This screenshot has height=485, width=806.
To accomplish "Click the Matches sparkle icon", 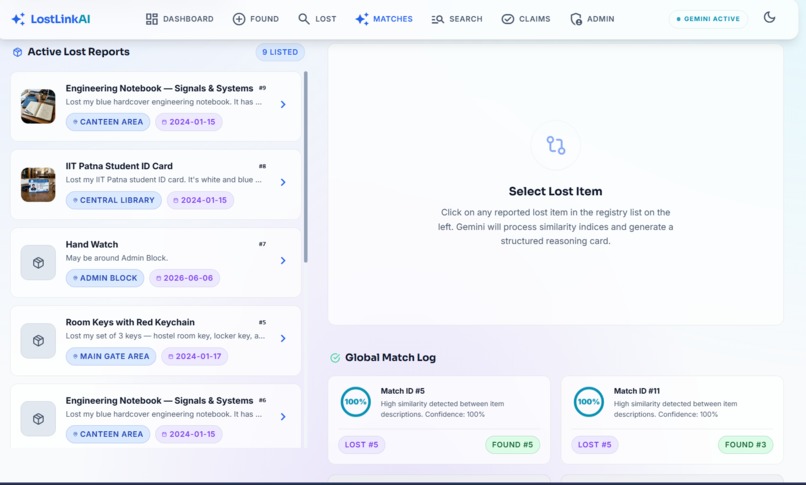I will (x=362, y=19).
